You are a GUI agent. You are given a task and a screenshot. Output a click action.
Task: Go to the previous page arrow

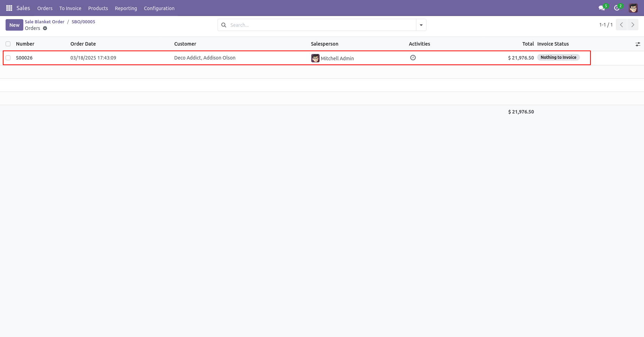tap(621, 25)
